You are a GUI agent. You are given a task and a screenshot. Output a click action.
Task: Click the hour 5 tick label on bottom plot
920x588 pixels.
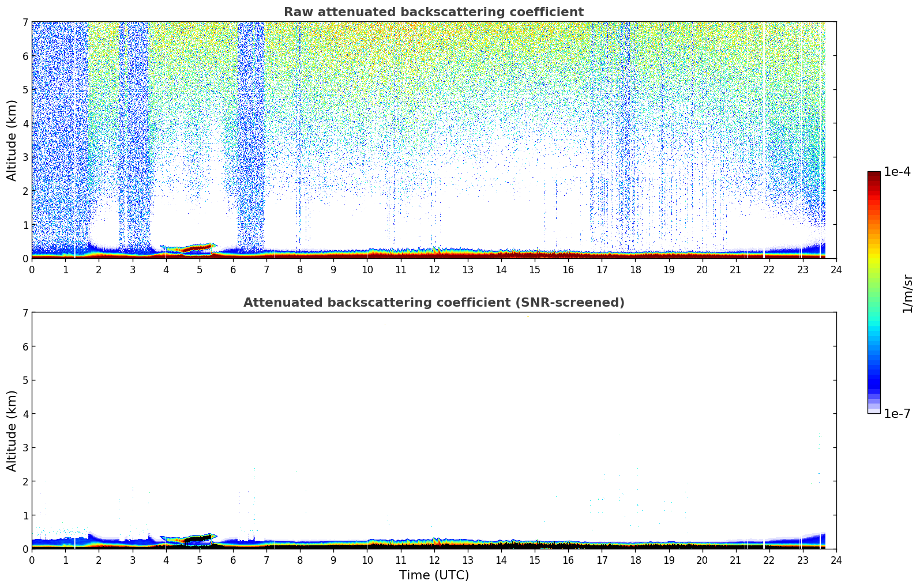coord(200,560)
